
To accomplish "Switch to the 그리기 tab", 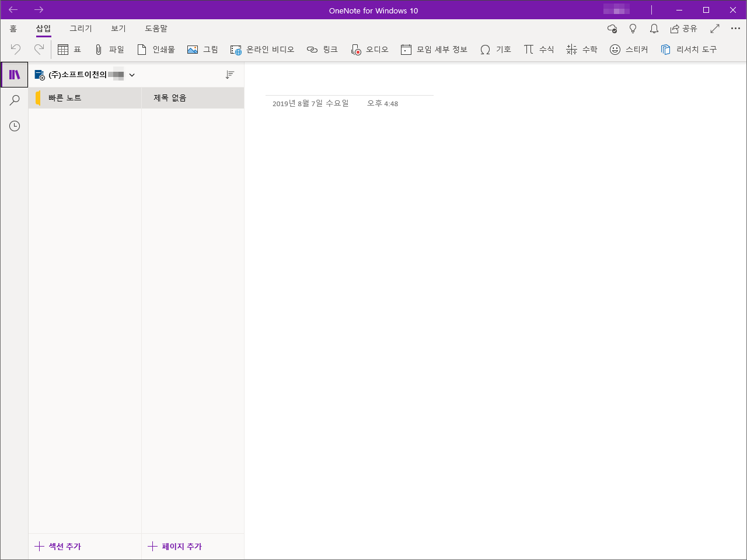I will click(x=81, y=28).
